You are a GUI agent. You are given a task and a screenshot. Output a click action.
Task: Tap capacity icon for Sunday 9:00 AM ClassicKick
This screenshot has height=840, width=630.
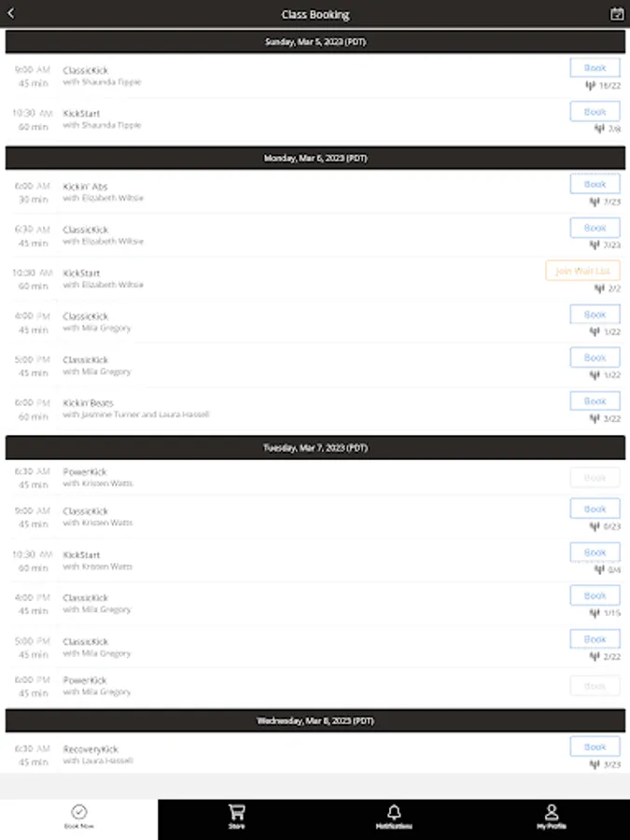coord(591,85)
